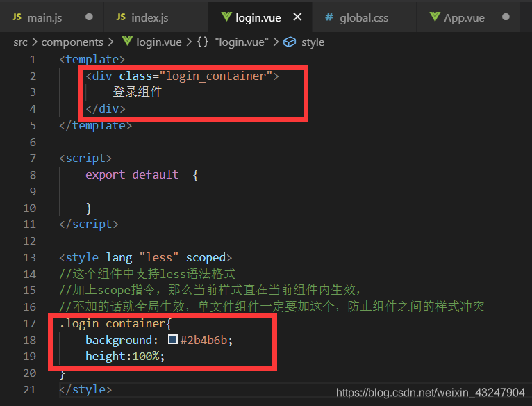Click the background property name
This screenshot has height=406, width=532.
[x=119, y=340]
